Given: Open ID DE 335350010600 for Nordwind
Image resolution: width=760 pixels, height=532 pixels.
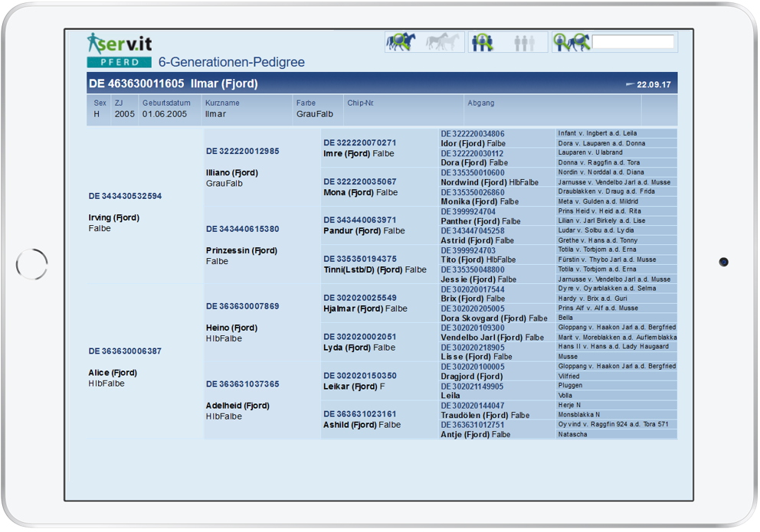Looking at the screenshot, I should coord(473,173).
